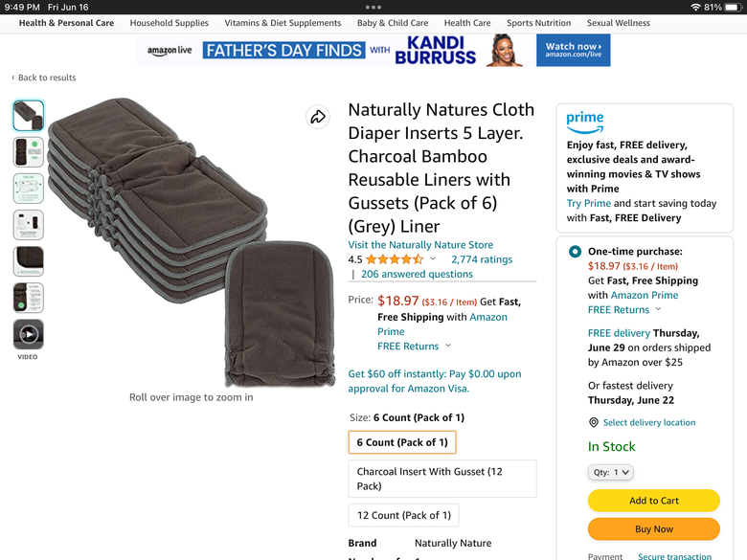Choose 12 Count (Pack of 1) size option

coord(403,515)
